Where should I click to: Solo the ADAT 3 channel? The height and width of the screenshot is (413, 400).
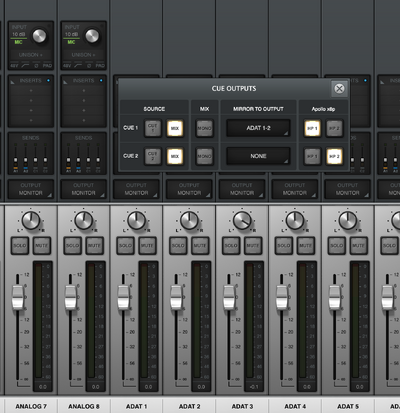[231, 245]
